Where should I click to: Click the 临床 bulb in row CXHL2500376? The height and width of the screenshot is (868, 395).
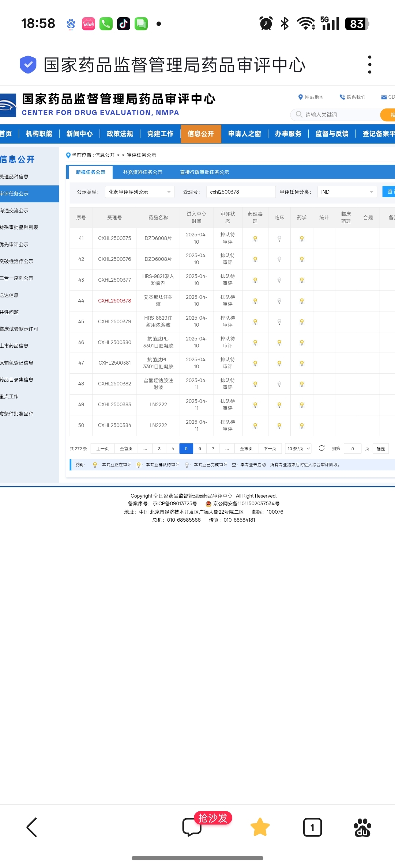point(279,259)
